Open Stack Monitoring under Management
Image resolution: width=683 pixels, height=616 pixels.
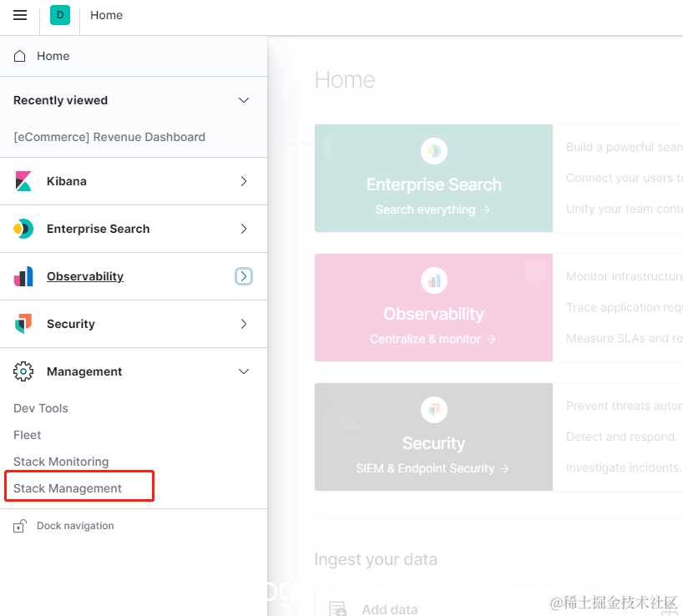(61, 462)
